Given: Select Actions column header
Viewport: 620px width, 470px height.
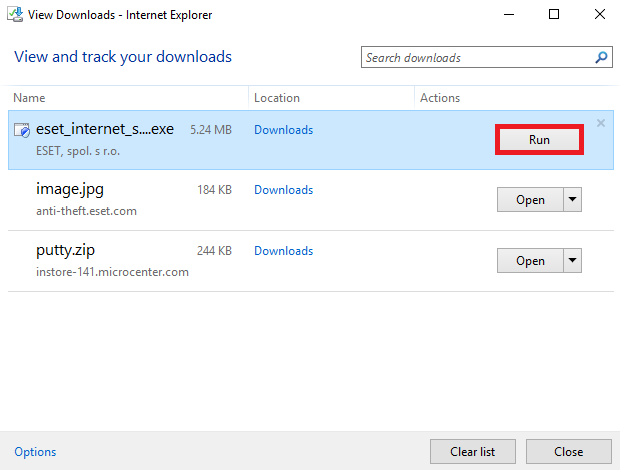Looking at the screenshot, I should pyautogui.click(x=440, y=98).
